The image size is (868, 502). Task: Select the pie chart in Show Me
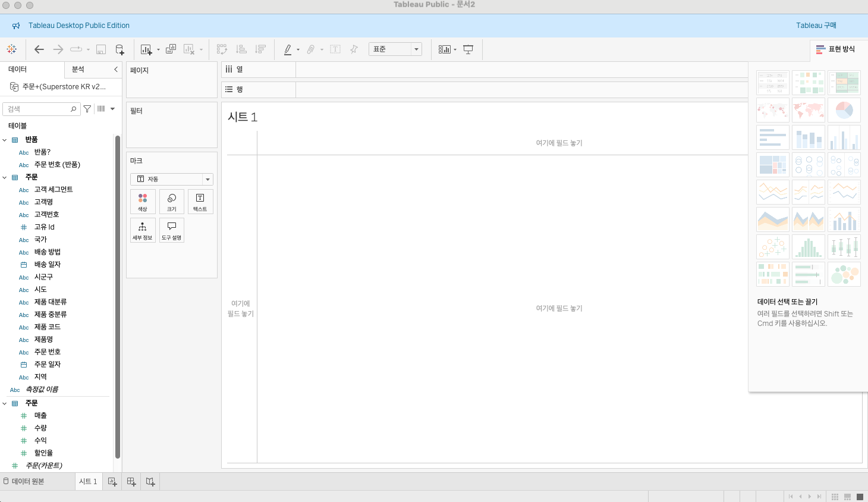844,110
